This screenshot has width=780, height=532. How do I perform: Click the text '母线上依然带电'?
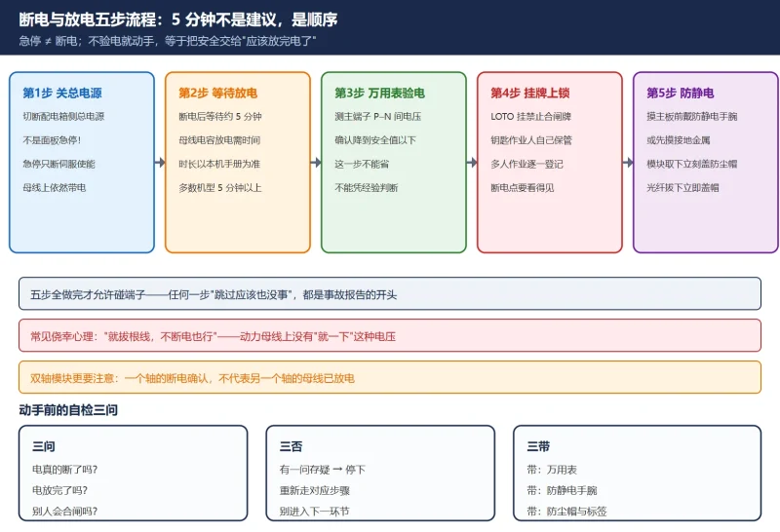pyautogui.click(x=55, y=187)
